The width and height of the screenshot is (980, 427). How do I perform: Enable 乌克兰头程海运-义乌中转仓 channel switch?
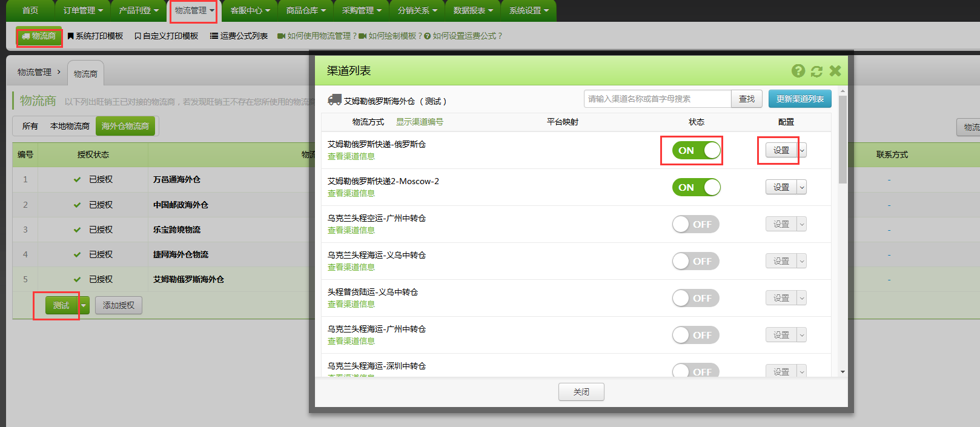coord(696,261)
